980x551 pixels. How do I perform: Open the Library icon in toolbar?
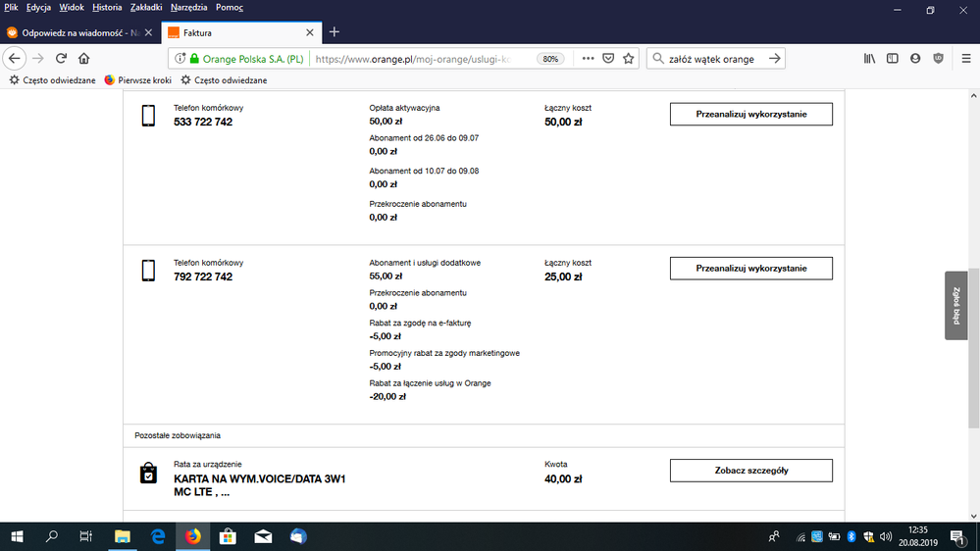[869, 59]
